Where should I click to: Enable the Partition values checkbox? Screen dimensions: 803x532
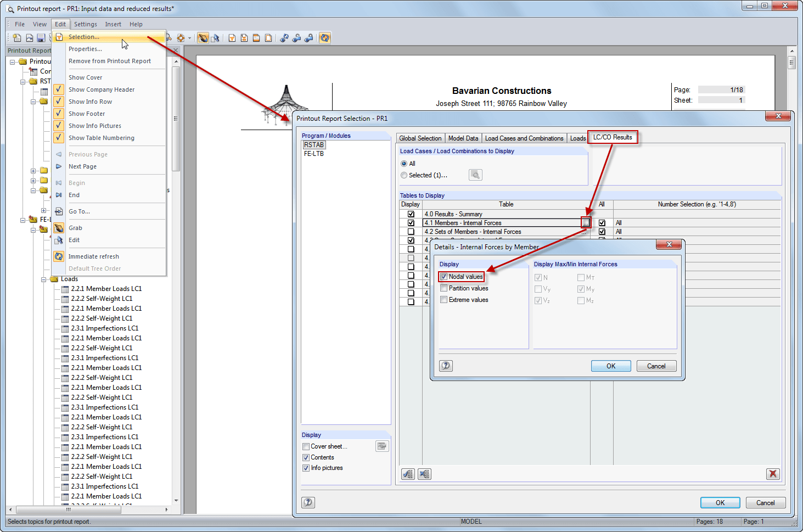[443, 288]
